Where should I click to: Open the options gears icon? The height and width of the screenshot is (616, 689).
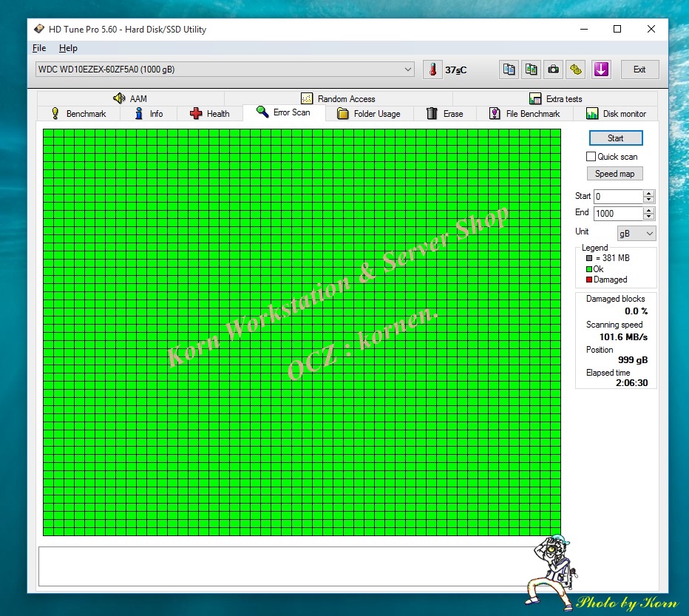click(576, 70)
